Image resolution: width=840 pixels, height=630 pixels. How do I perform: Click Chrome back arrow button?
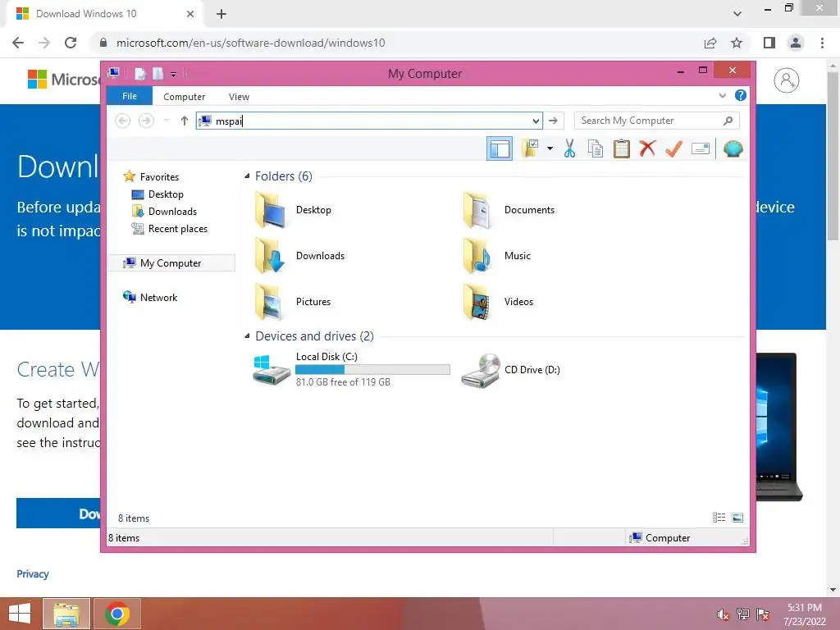tap(18, 43)
